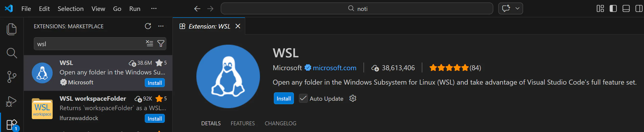Filter extensions with the funnel icon

(x=161, y=43)
